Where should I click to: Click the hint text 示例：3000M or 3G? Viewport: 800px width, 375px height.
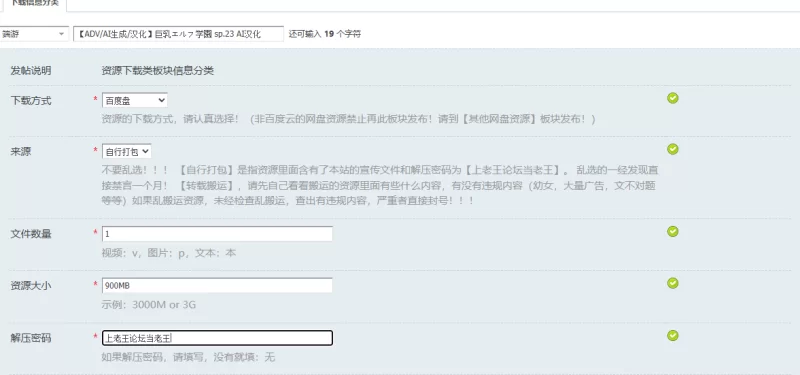point(148,305)
